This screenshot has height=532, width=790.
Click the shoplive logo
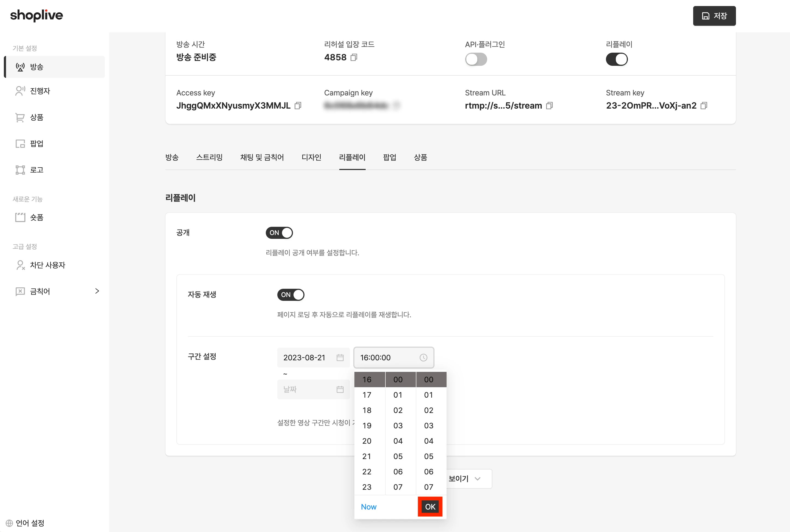point(37,16)
